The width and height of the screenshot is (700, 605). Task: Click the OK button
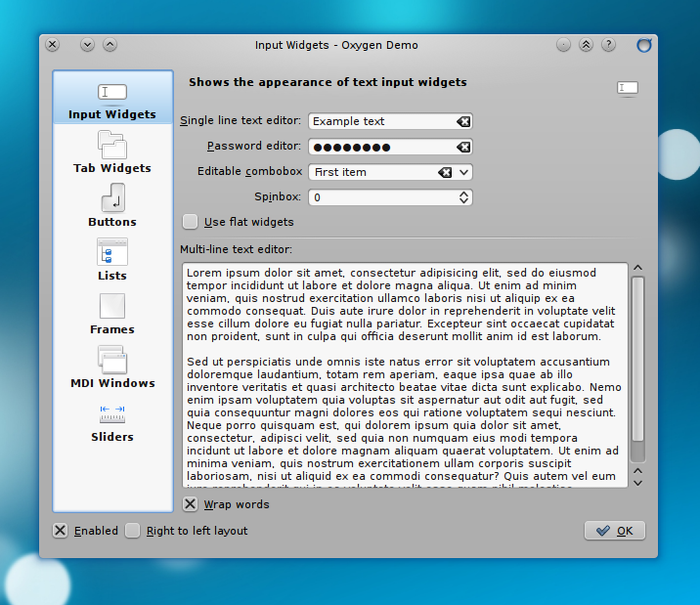(615, 531)
